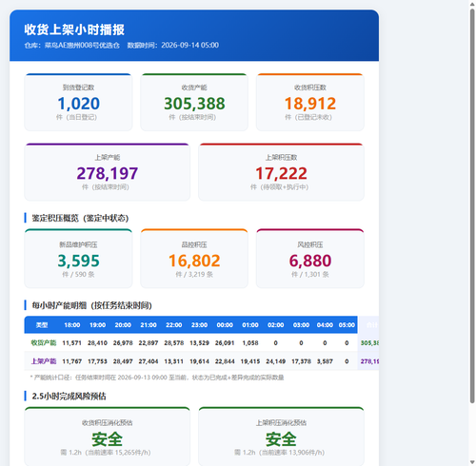Click the 上架积压数 card showing 17,222

coord(281,172)
